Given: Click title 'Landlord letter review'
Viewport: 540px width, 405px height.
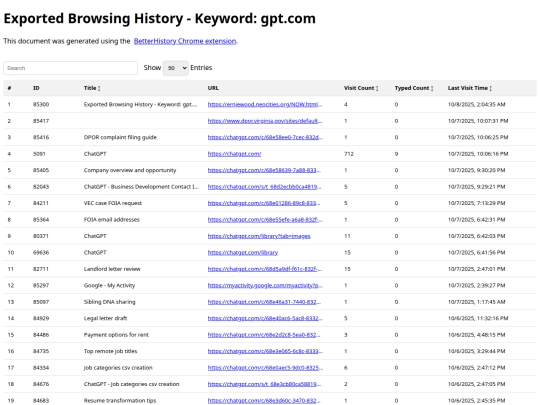Looking at the screenshot, I should point(112,269).
